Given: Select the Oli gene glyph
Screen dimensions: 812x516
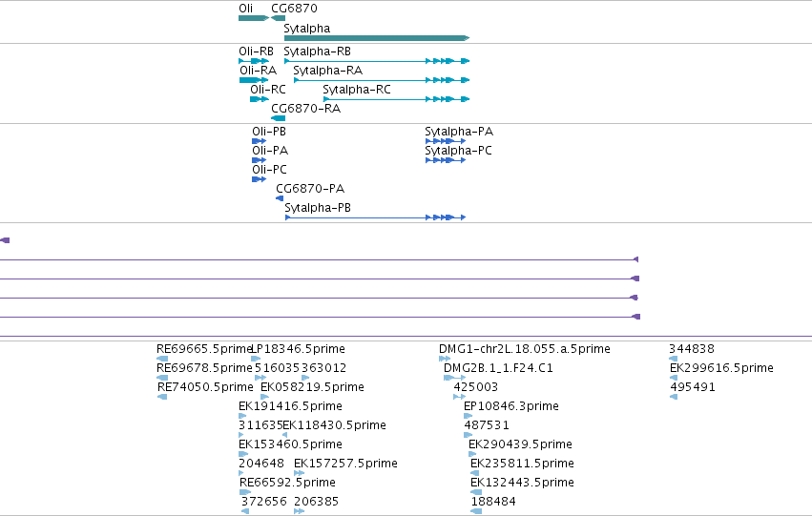Looking at the screenshot, I should tap(254, 18).
